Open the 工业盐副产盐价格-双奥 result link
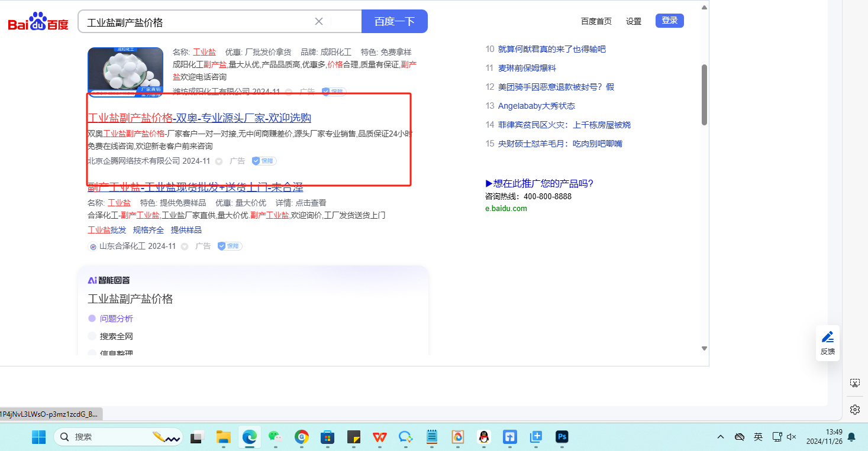Screen dimensions: 868x451 tap(199, 118)
